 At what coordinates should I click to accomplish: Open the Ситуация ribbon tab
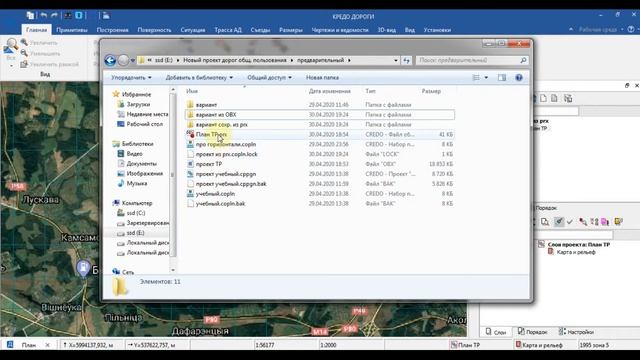193,30
